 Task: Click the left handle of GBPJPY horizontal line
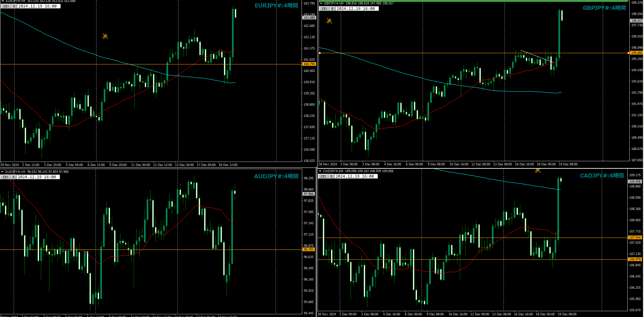coord(320,53)
